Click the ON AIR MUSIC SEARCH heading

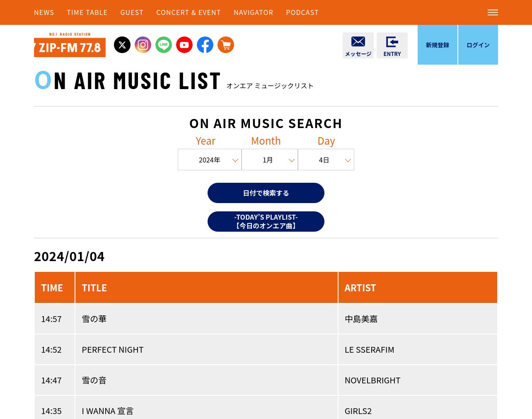(x=266, y=123)
